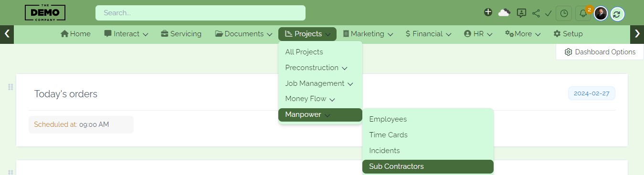This screenshot has width=644, height=175.
Task: Open the notifications bell
Action: point(583,14)
